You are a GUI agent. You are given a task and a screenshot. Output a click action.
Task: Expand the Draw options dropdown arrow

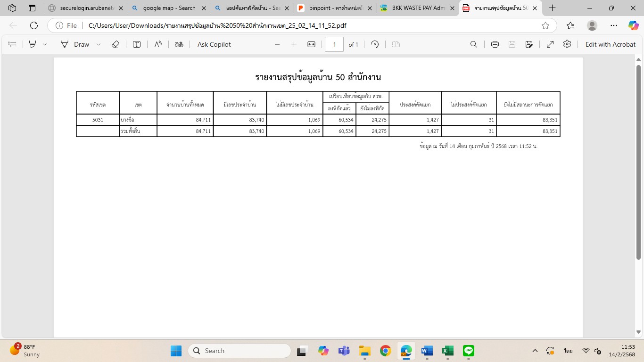pyautogui.click(x=99, y=44)
